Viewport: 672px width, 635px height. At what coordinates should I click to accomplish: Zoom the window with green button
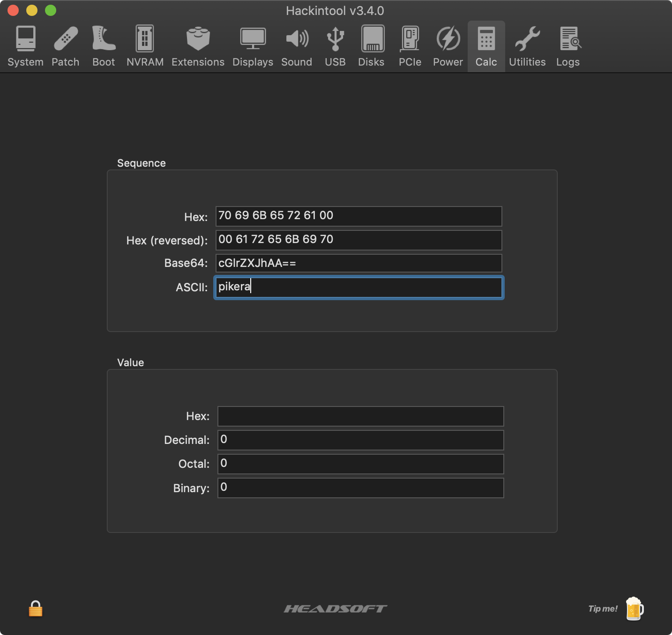(x=51, y=10)
